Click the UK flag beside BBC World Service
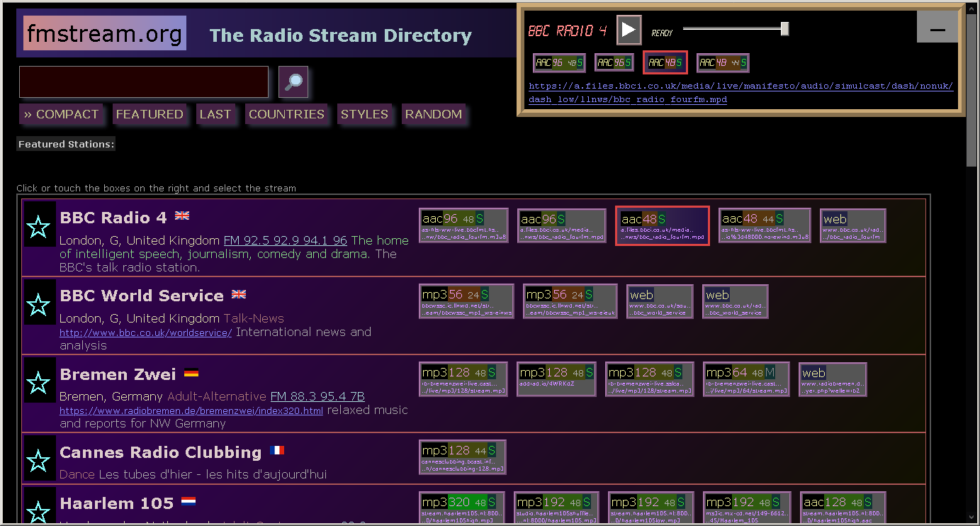This screenshot has height=526, width=980. (239, 294)
